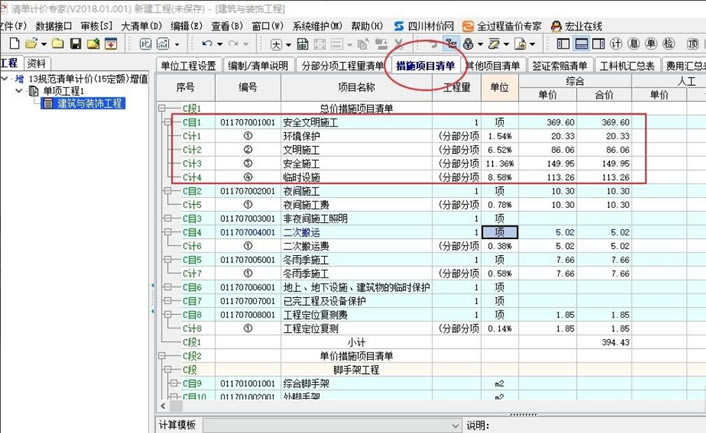Viewport: 706px width, 433px height.
Task: Collapse the 13规范清单计价 tree node
Action: (5, 79)
